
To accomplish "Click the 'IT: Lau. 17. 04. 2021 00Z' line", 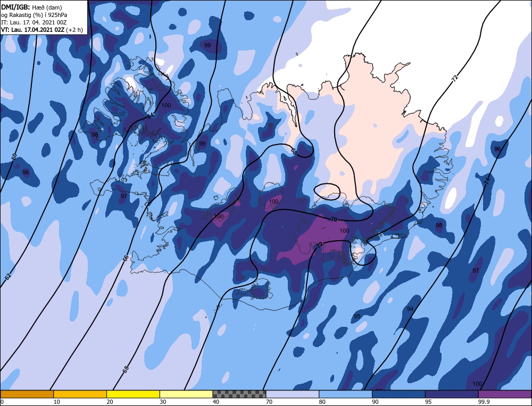I will pos(34,22).
